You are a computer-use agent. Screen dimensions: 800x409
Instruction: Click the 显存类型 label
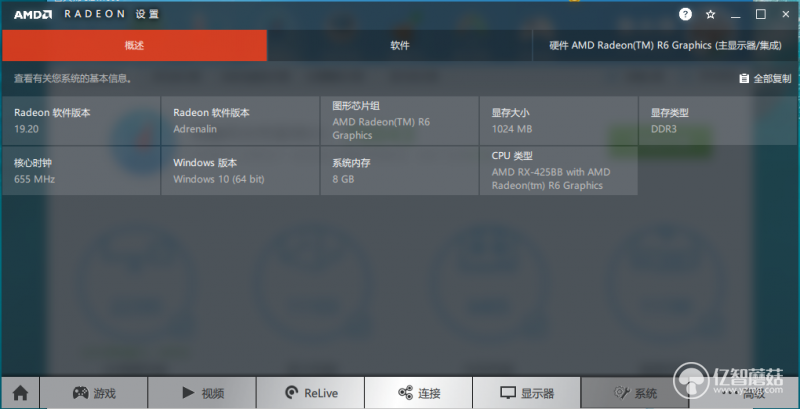(670, 113)
